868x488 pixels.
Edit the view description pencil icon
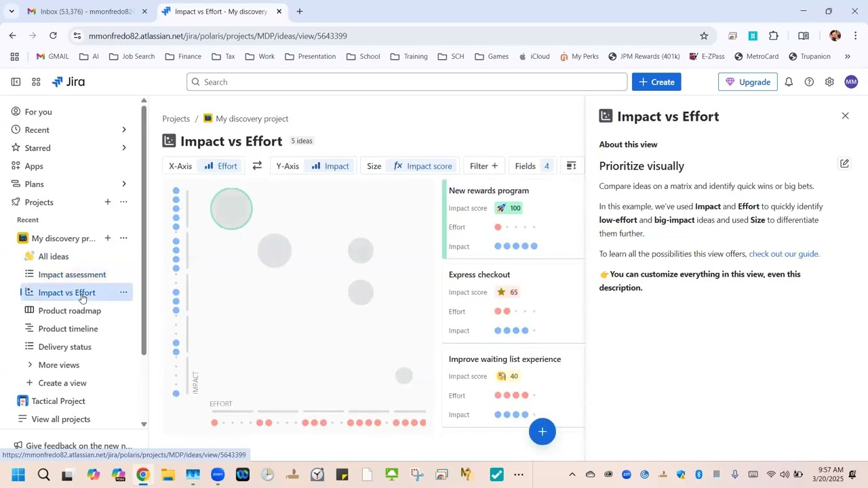(x=844, y=163)
